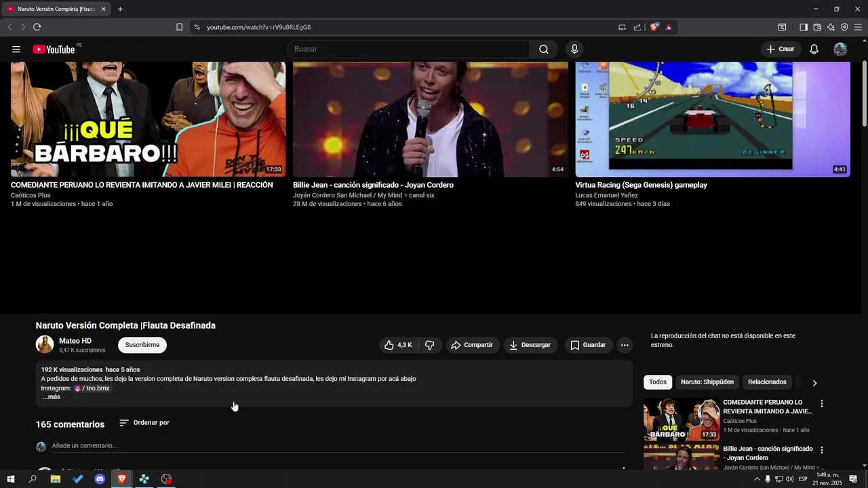
Task: Open Leo AI sparkle icon
Action: point(831,27)
